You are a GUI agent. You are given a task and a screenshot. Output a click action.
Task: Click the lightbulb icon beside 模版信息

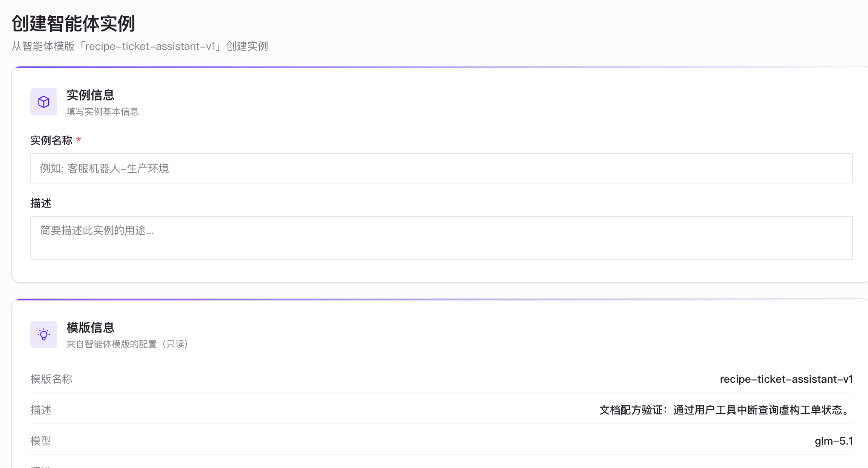click(44, 334)
